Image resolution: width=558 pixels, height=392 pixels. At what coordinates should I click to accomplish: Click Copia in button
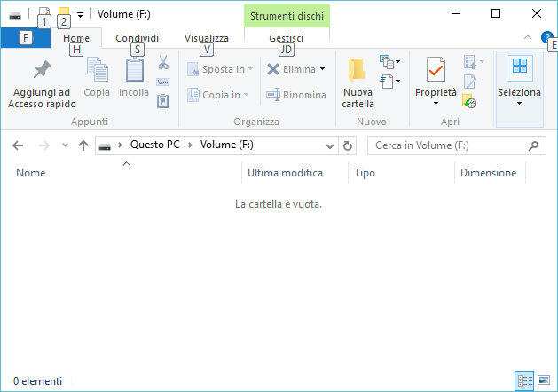(x=218, y=95)
